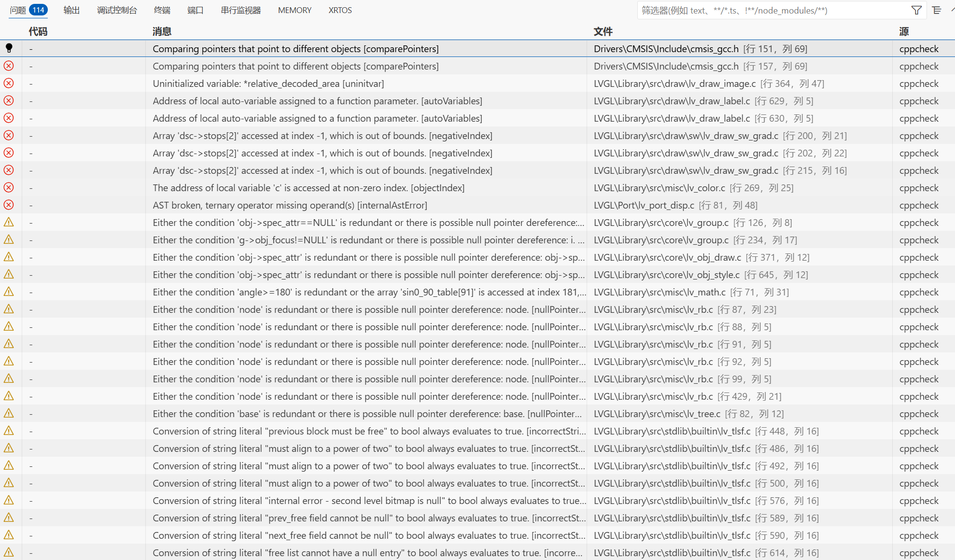Click cppcheck source cell in lv_port_disp.c row

(919, 205)
